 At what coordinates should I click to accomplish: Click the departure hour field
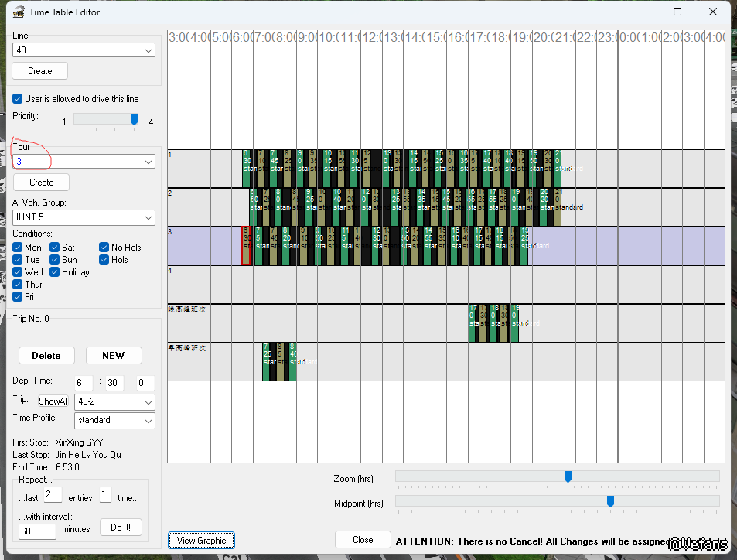tap(84, 383)
